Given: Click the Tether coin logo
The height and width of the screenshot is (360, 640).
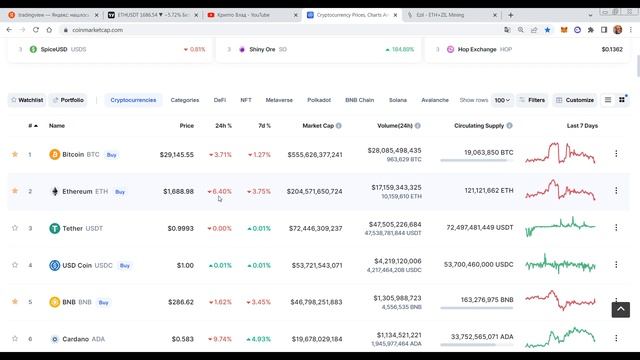Looking at the screenshot, I should [x=54, y=228].
